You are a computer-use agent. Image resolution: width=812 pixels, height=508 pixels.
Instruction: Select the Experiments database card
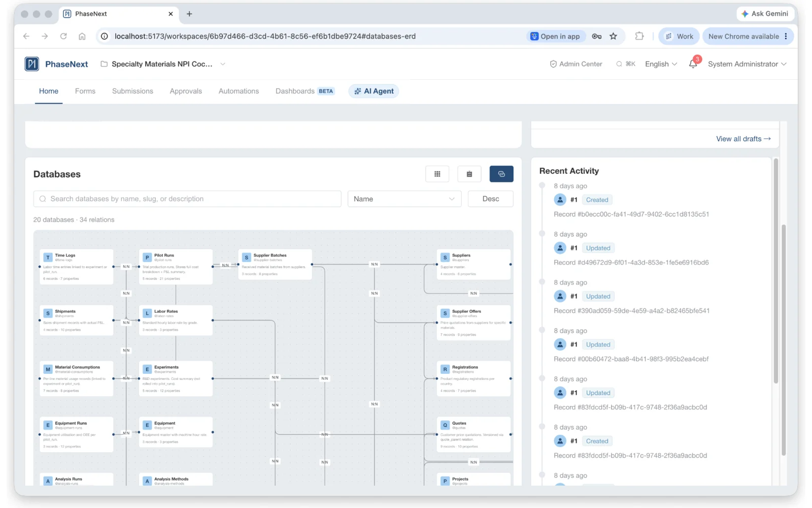pyautogui.click(x=176, y=378)
